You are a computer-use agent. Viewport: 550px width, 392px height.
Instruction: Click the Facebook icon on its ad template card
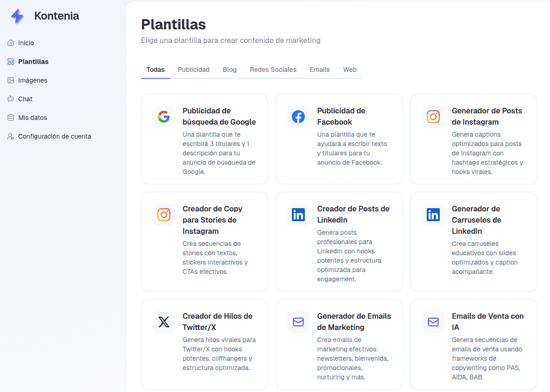click(x=298, y=117)
